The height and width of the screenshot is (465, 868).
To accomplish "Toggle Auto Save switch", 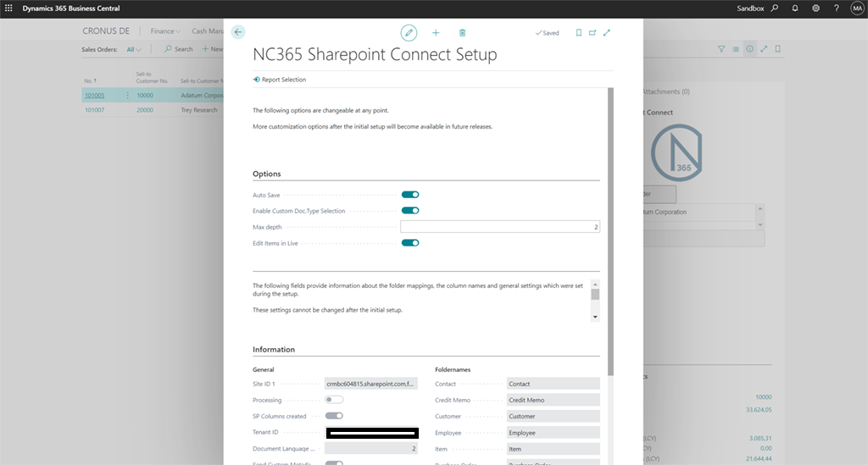I will (410, 195).
